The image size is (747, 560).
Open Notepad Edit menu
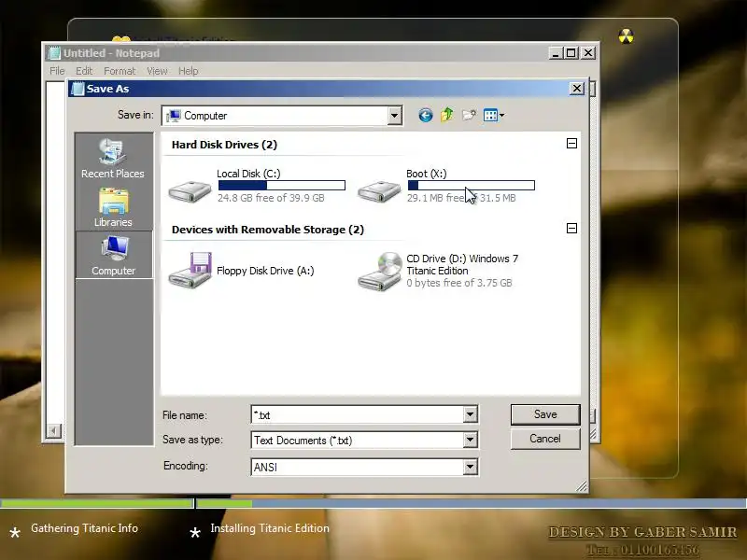(x=84, y=71)
